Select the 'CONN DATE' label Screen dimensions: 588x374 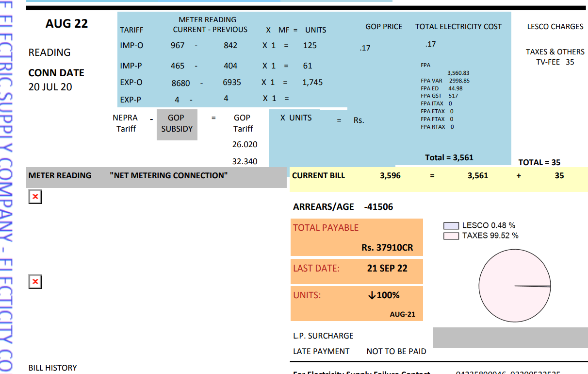point(56,73)
